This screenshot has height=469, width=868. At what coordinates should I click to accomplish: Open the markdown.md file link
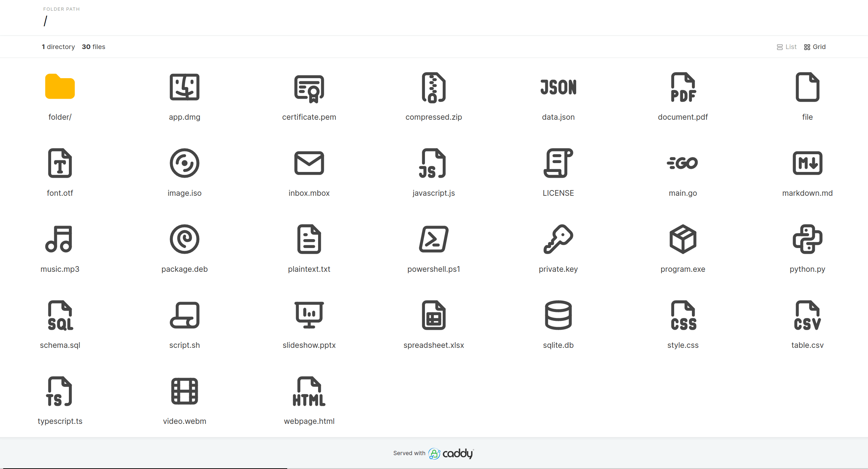[807, 193]
